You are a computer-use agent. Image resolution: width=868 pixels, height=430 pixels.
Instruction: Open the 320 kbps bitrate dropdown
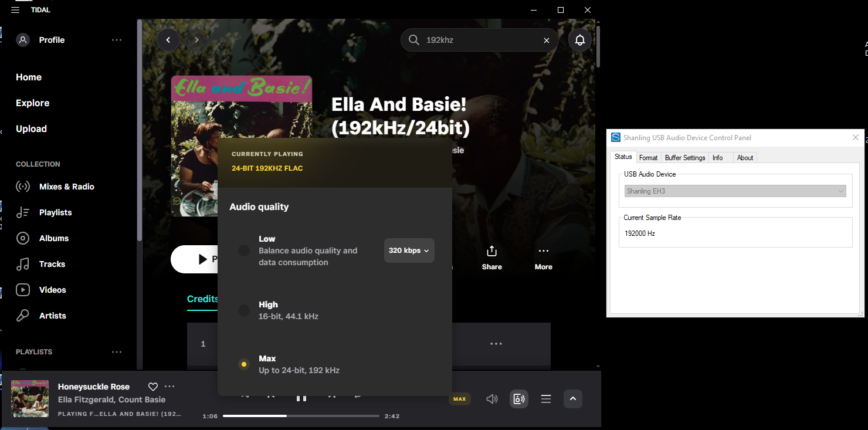click(409, 250)
